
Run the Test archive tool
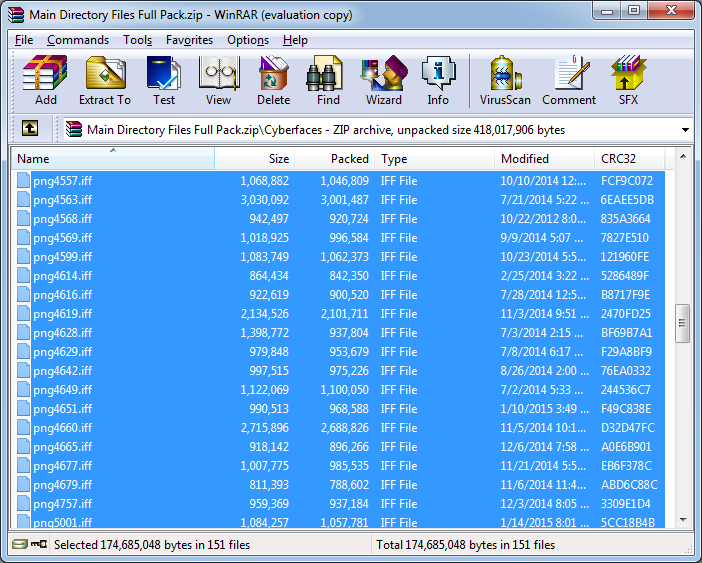(x=164, y=81)
